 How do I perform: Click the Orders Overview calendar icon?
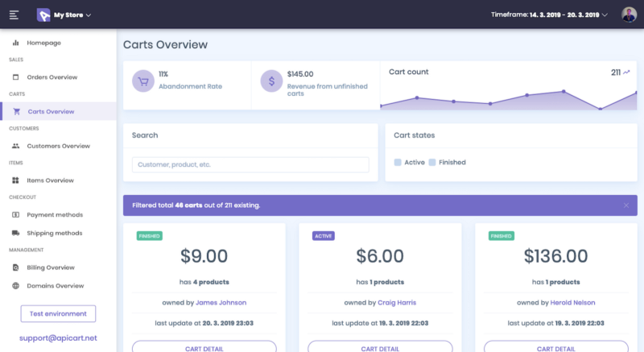coord(15,77)
